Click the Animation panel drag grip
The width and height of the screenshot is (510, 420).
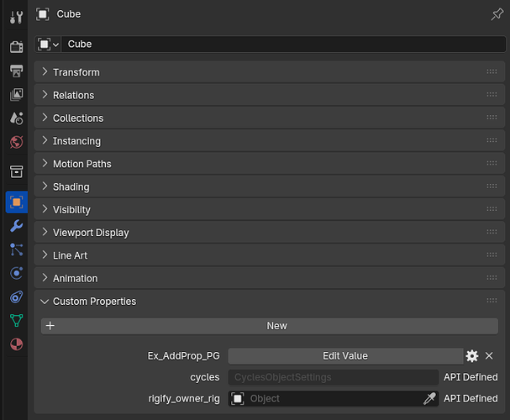(x=492, y=278)
